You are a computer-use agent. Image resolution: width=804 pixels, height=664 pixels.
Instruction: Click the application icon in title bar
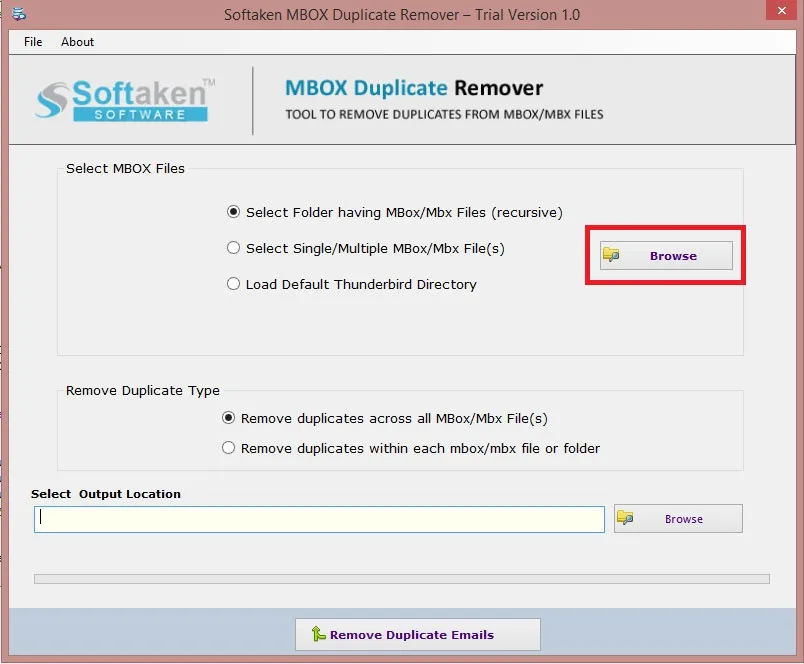[x=18, y=14]
